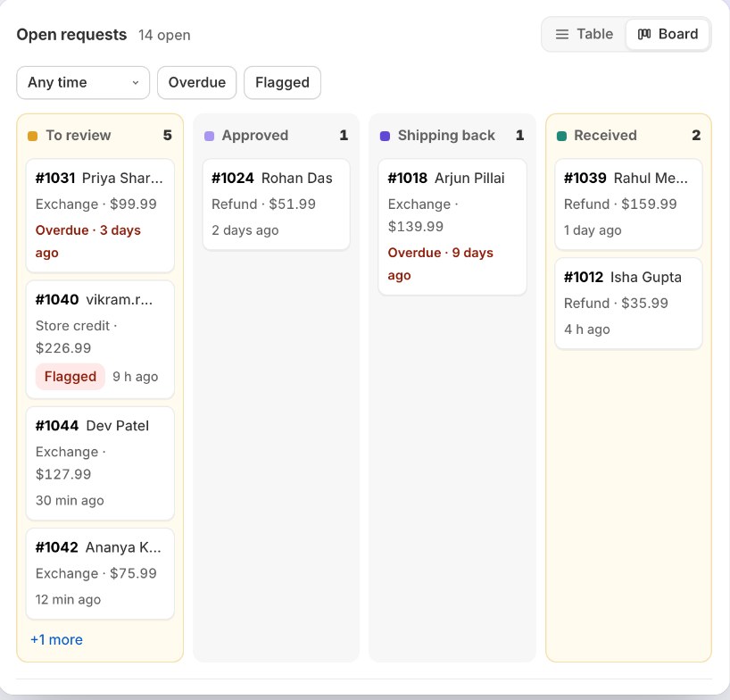Click the Shipping back column status dot
730x700 pixels.
click(385, 136)
